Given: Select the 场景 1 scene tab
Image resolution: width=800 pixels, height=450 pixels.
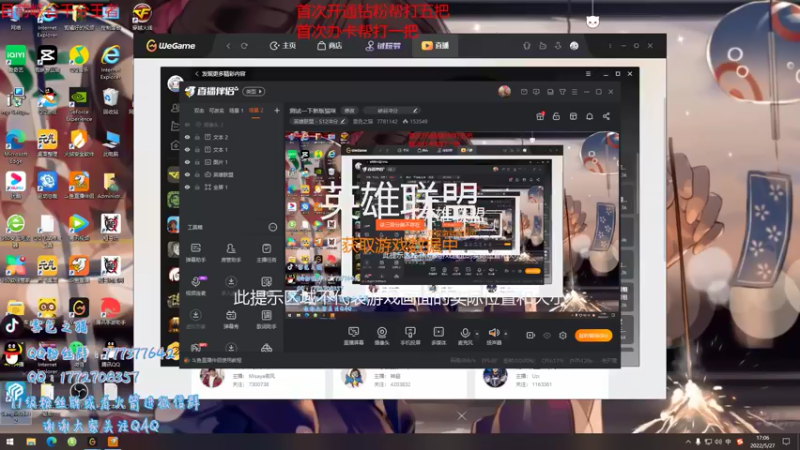Looking at the screenshot, I should [x=236, y=110].
